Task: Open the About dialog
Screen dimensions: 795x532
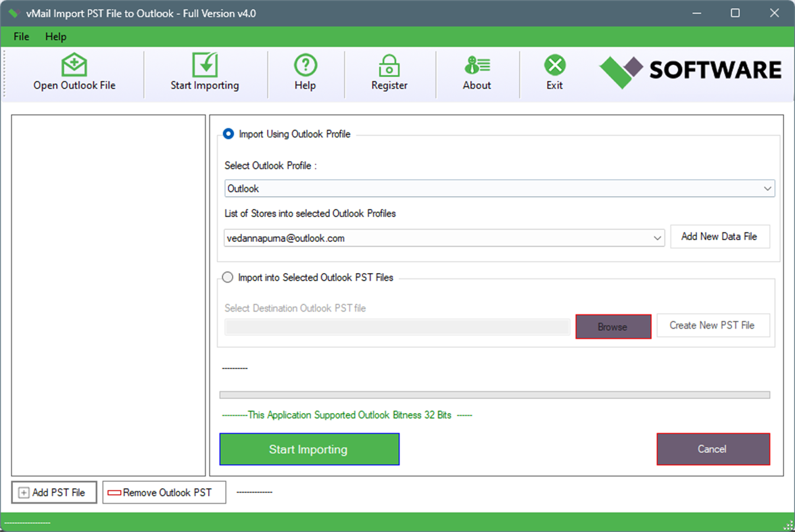Action: 477,66
